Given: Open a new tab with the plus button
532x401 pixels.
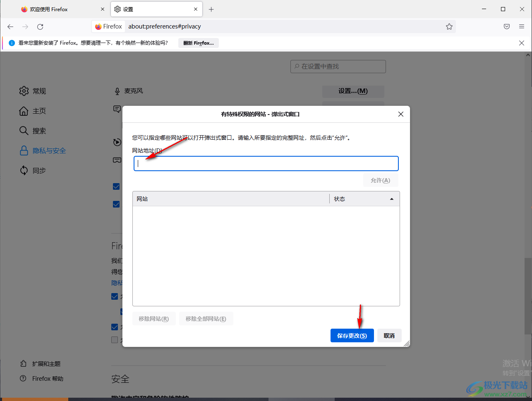Looking at the screenshot, I should [x=211, y=9].
